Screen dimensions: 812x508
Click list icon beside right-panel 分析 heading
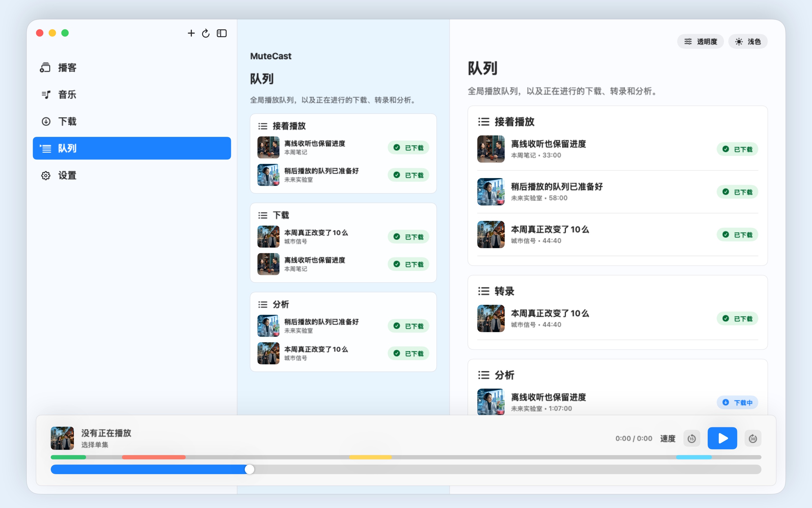(484, 375)
